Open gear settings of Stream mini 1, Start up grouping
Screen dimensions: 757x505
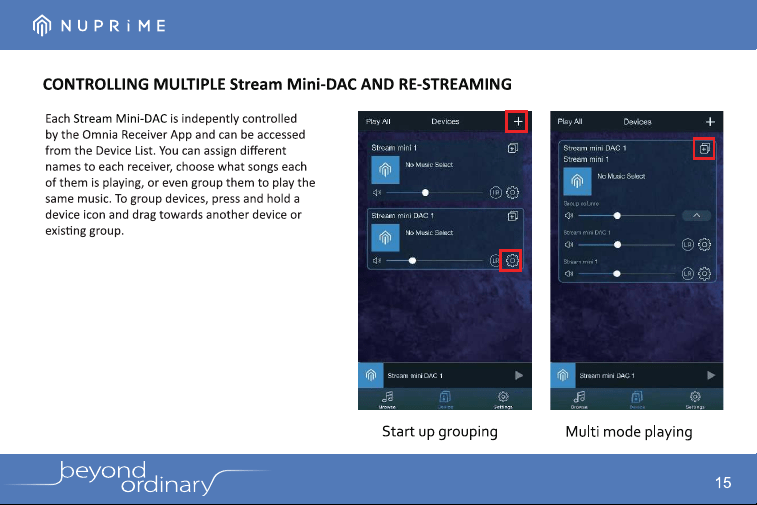point(512,193)
